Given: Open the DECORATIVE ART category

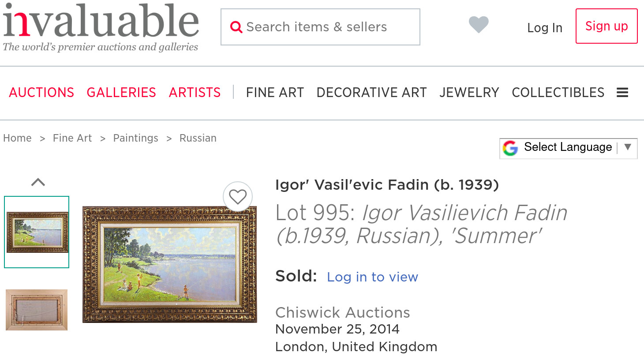Looking at the screenshot, I should (371, 93).
